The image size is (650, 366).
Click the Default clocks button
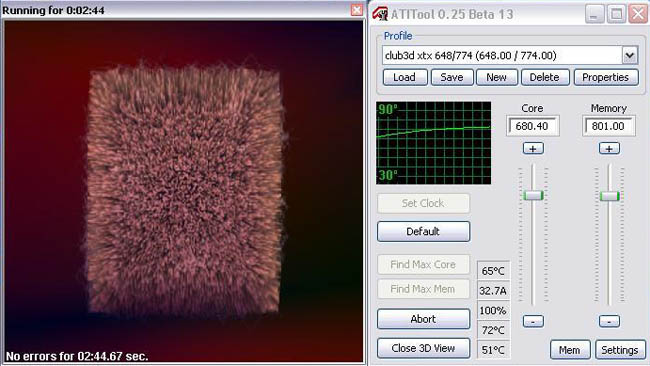click(423, 231)
